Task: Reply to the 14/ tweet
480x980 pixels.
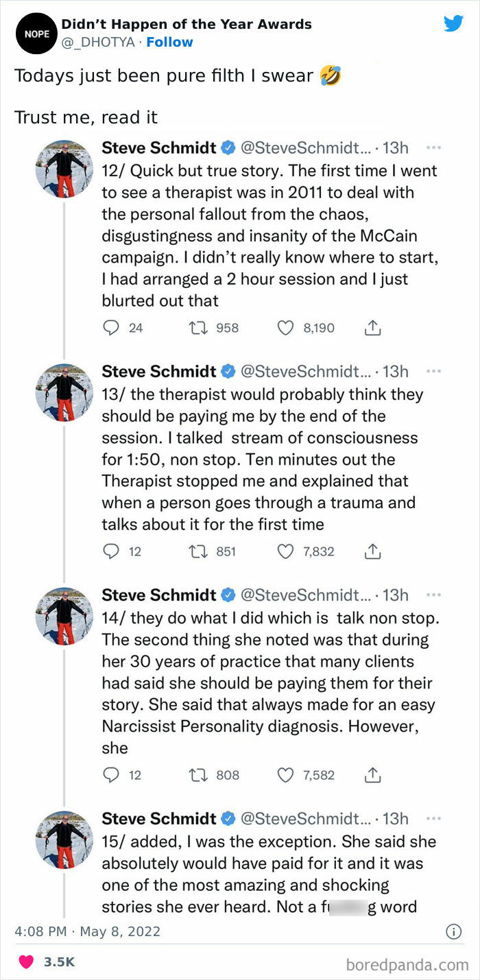Action: click(111, 775)
